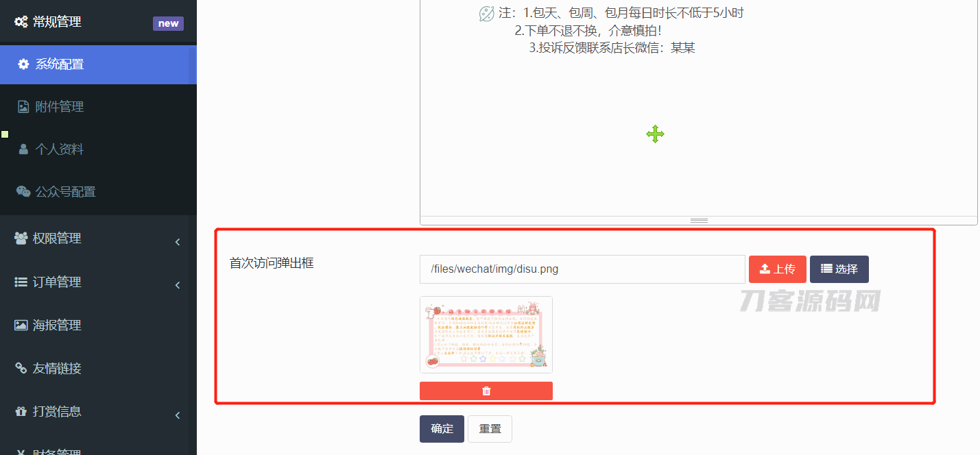980x455 pixels.
Task: Grab the editor resize handle bar
Action: (699, 221)
